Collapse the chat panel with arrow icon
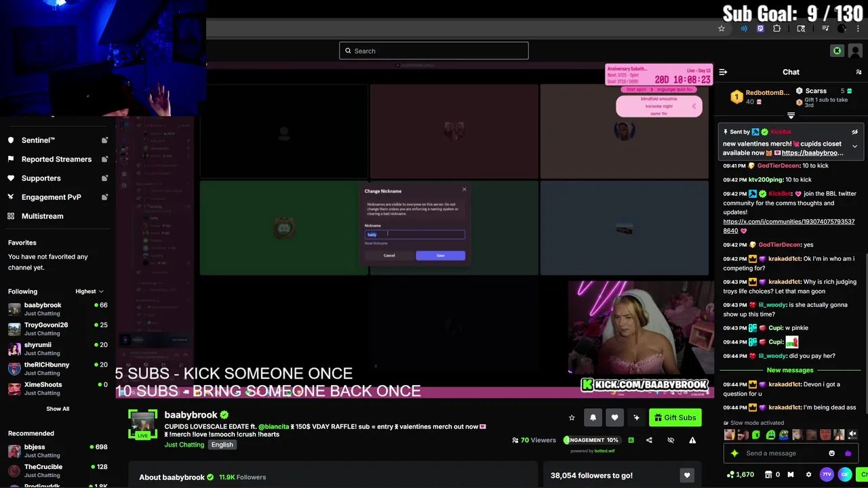This screenshot has width=868, height=488. (723, 72)
